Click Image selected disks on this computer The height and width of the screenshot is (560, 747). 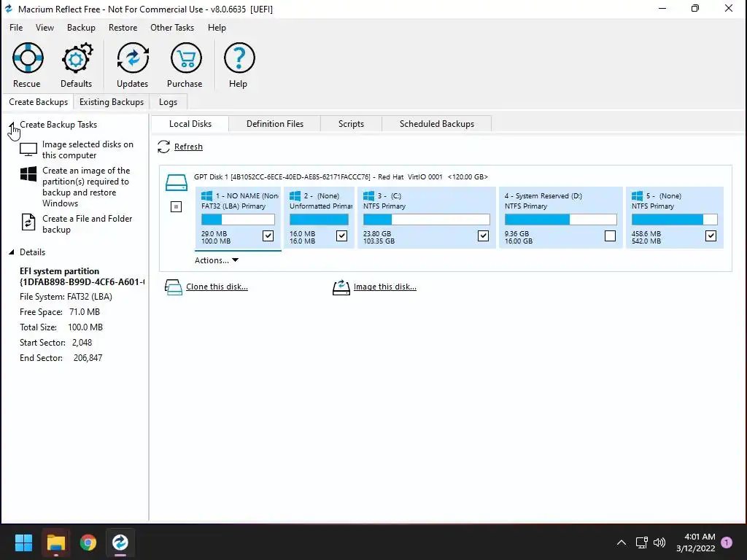[88, 149]
